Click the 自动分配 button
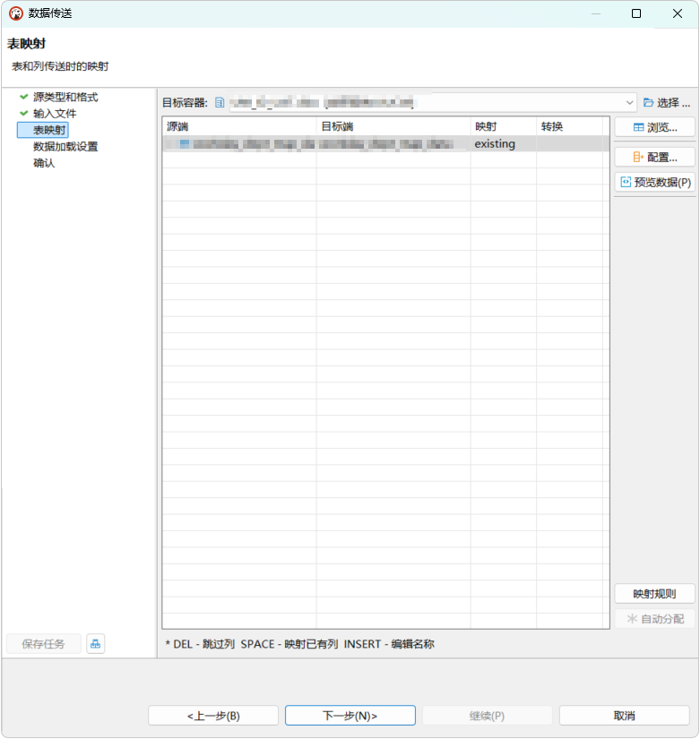Image resolution: width=700 pixels, height=739 pixels. (x=654, y=619)
